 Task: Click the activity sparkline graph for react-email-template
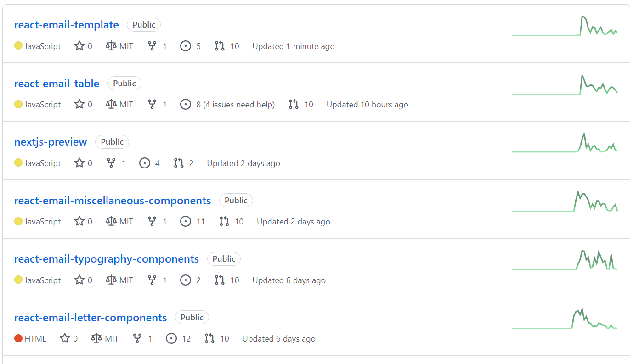565,26
